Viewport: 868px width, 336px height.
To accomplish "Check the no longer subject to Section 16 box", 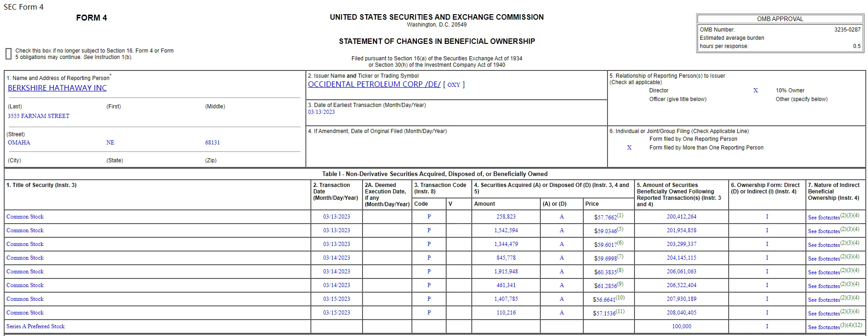I will click(8, 54).
